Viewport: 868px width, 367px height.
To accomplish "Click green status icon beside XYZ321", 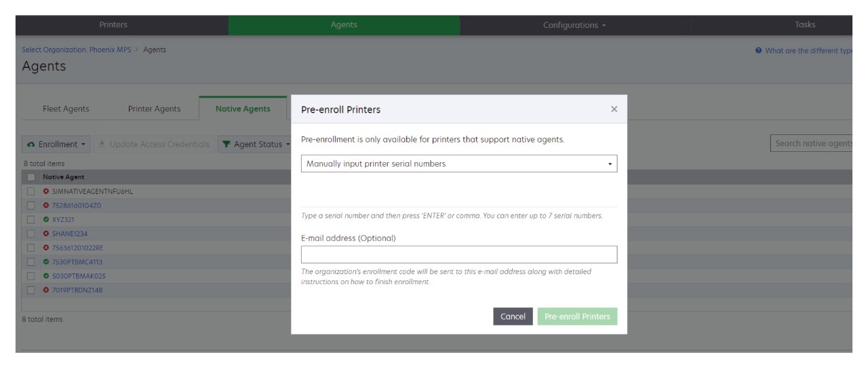I will point(46,220).
